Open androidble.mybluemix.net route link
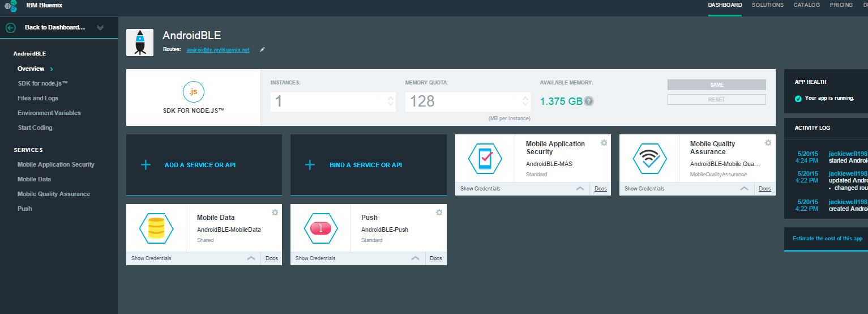 pos(218,50)
